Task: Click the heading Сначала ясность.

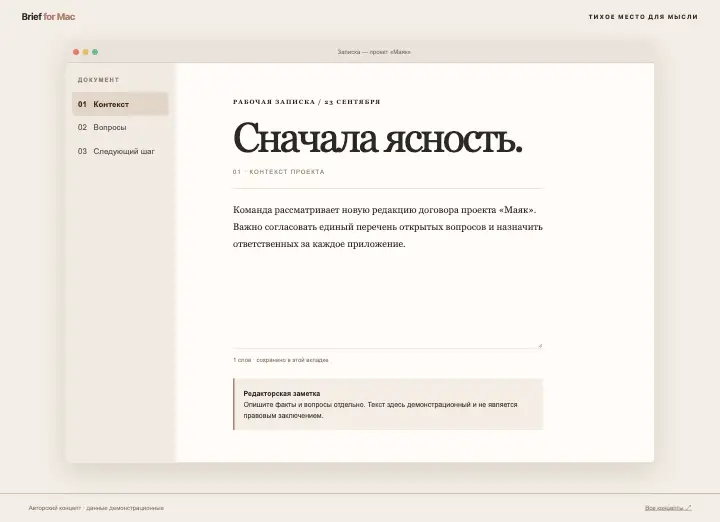Action: (377, 138)
